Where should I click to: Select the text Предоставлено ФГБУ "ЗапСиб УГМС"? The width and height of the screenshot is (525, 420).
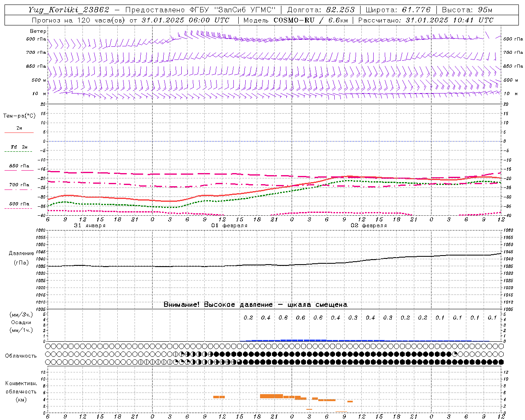200,10
